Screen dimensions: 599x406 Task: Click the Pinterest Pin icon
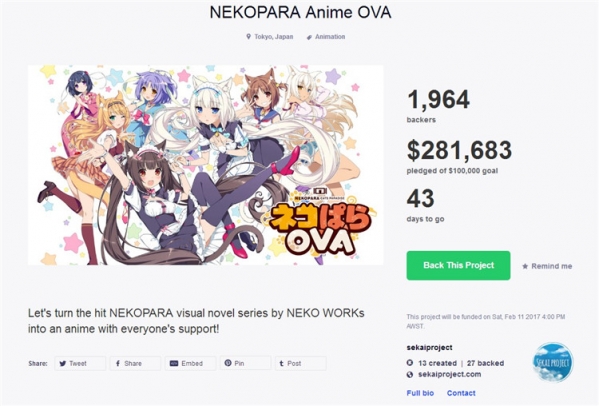(x=228, y=363)
